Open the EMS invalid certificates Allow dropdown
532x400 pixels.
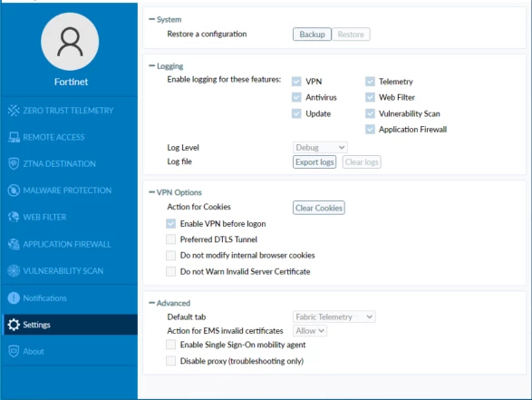pyautogui.click(x=310, y=331)
